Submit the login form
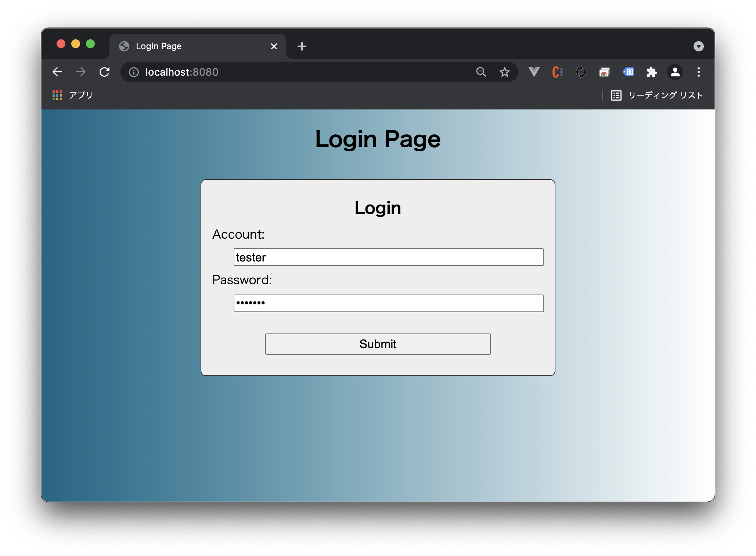 (378, 344)
